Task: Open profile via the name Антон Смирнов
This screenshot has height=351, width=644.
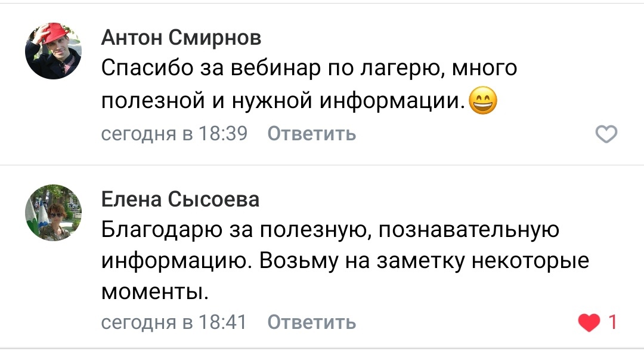Action: (181, 38)
